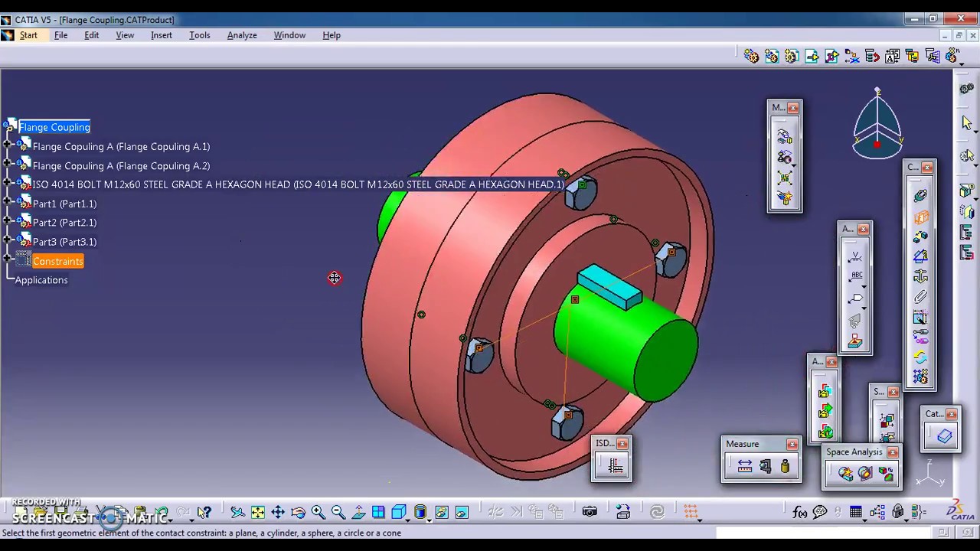Viewport: 980px width, 551px height.
Task: Click the Measure Inertia icon
Action: (x=785, y=466)
